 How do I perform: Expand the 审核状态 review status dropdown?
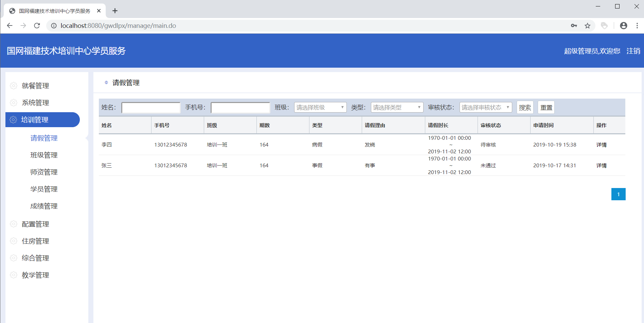(485, 107)
